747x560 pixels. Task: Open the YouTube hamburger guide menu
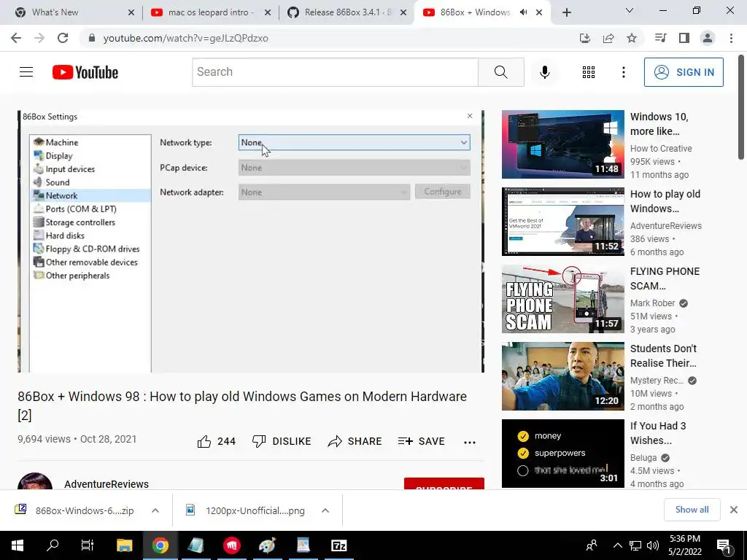point(26,72)
